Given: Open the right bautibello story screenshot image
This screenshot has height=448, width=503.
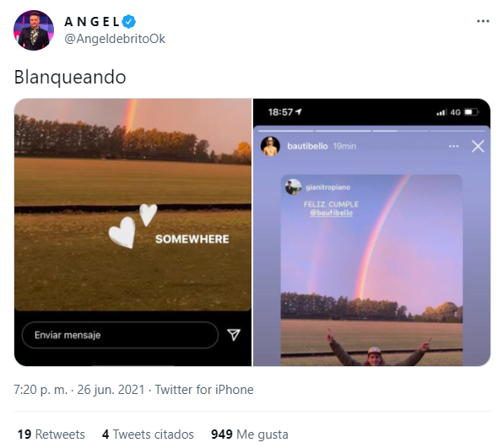Looking at the screenshot, I should (x=372, y=232).
